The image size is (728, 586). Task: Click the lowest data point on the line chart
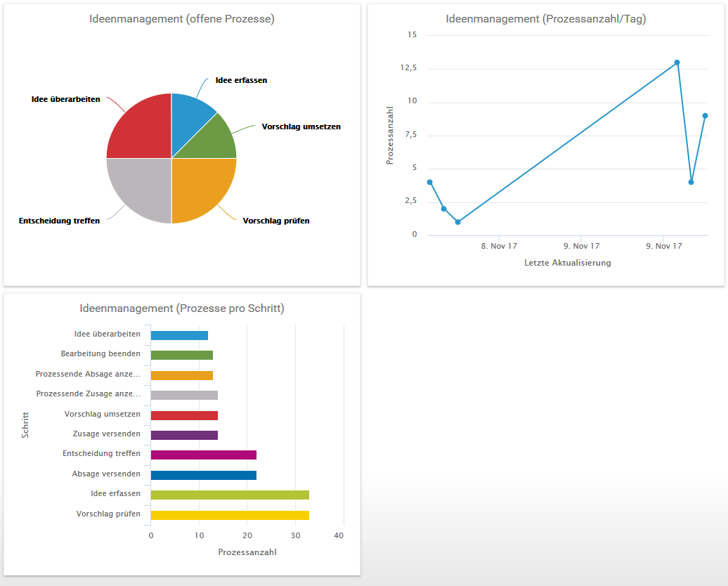pos(457,222)
